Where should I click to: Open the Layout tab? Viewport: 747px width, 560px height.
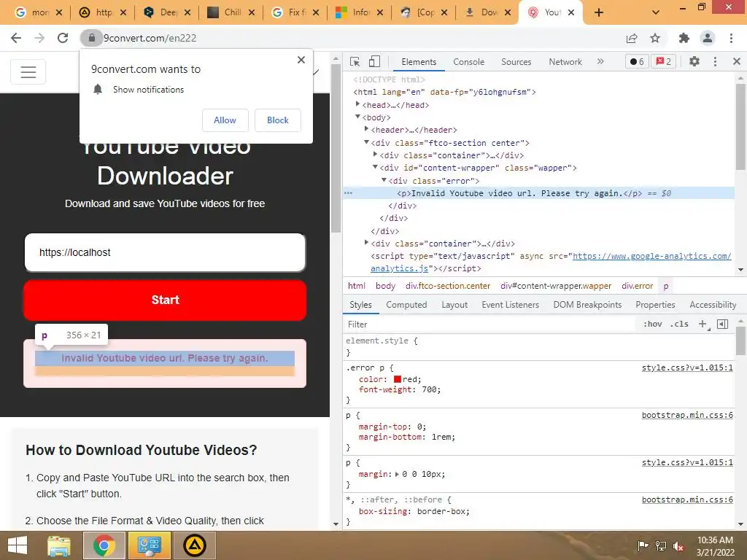tap(454, 305)
